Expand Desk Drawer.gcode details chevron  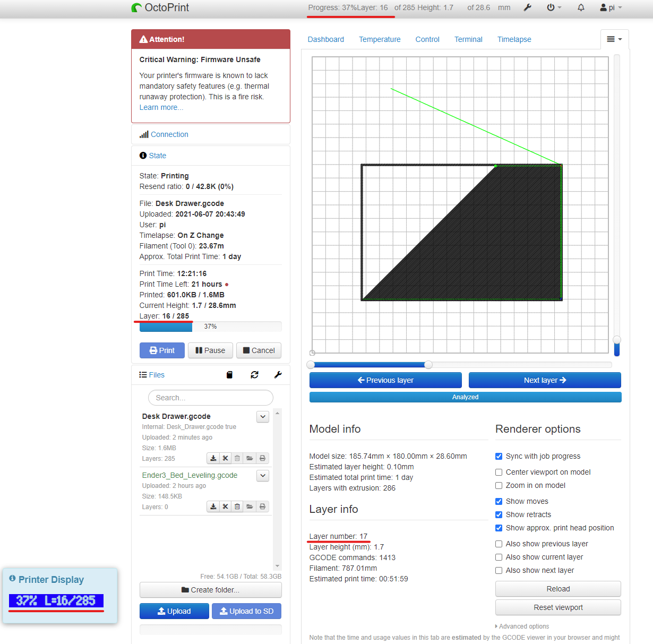pyautogui.click(x=262, y=417)
